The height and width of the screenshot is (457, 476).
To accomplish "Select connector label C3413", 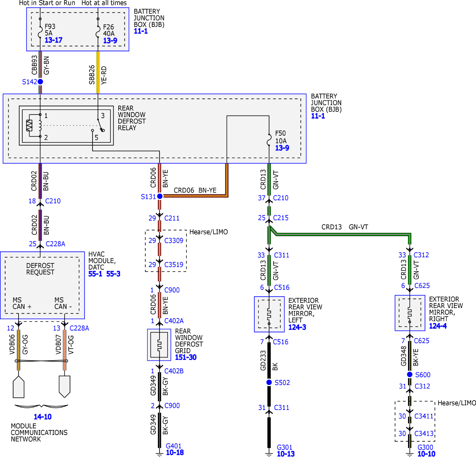I will point(424,434).
